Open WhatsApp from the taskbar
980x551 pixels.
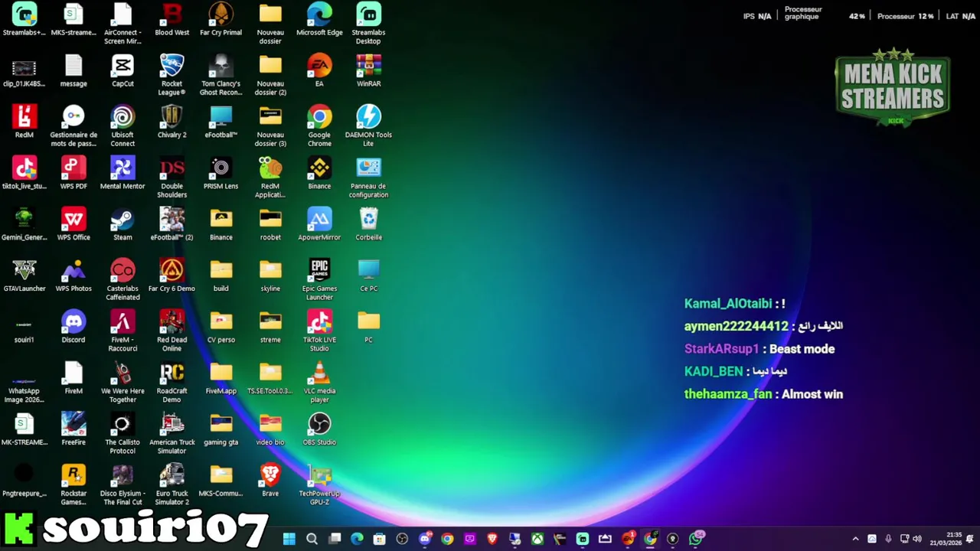click(x=696, y=539)
